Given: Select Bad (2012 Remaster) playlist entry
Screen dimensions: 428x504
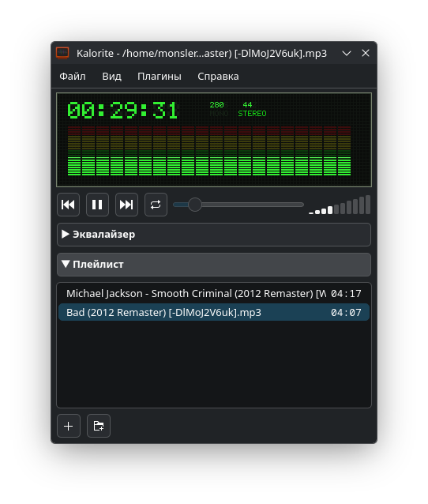Looking at the screenshot, I should tap(214, 312).
